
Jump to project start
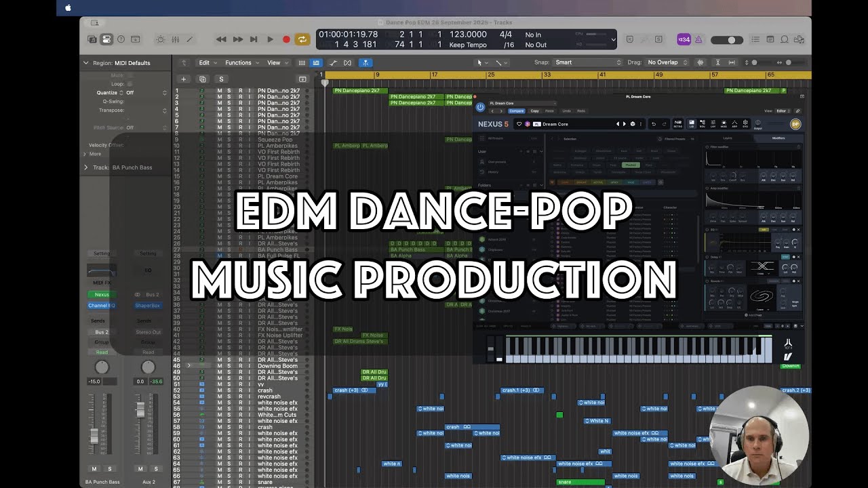[x=254, y=39]
